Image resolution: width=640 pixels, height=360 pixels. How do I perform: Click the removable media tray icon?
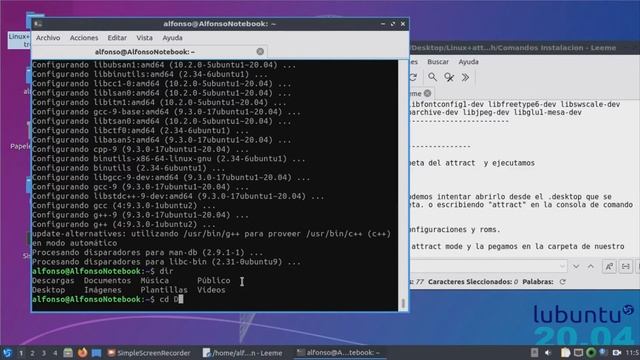point(534,353)
